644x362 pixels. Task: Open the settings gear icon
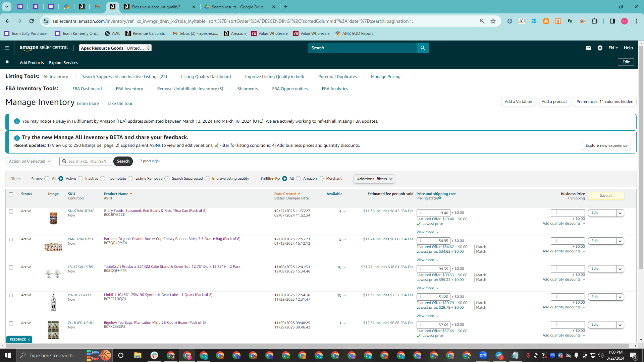pyautogui.click(x=600, y=48)
